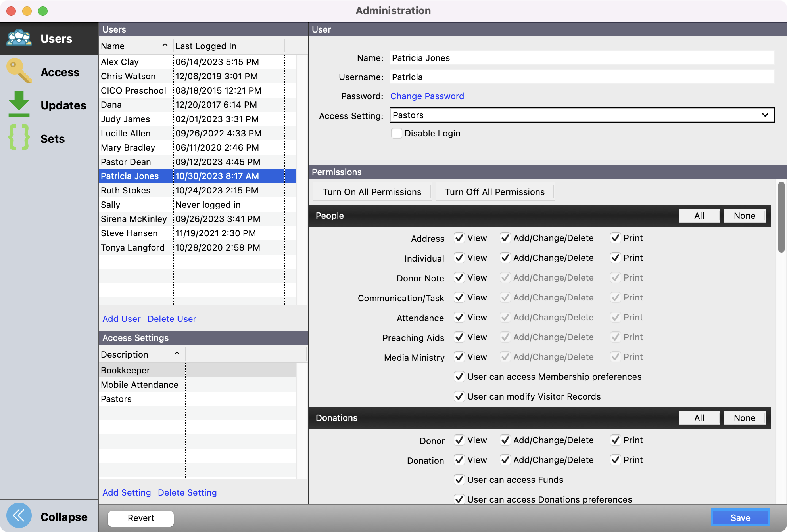Image resolution: width=787 pixels, height=532 pixels.
Task: Open the Sets curly braces icon
Action: point(19,138)
